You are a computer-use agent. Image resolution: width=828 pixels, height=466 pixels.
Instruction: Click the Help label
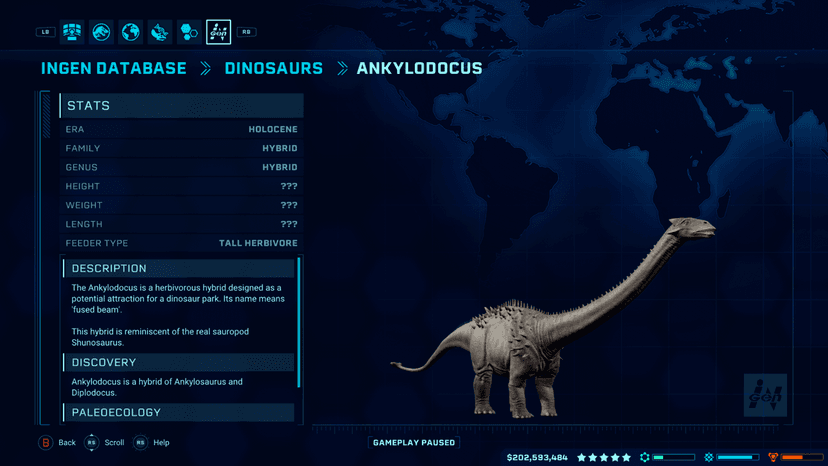pos(161,443)
